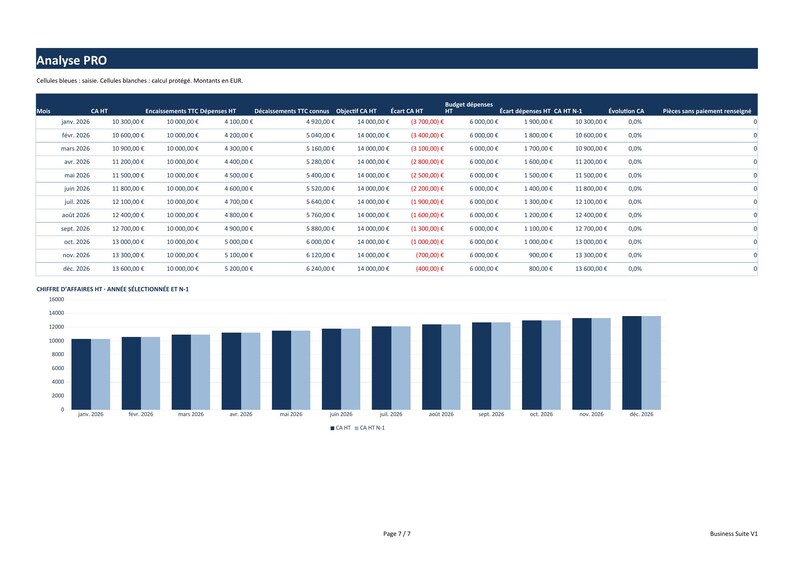Select Décaissements value '5 280,00 €'
The image size is (794, 562).
321,162
